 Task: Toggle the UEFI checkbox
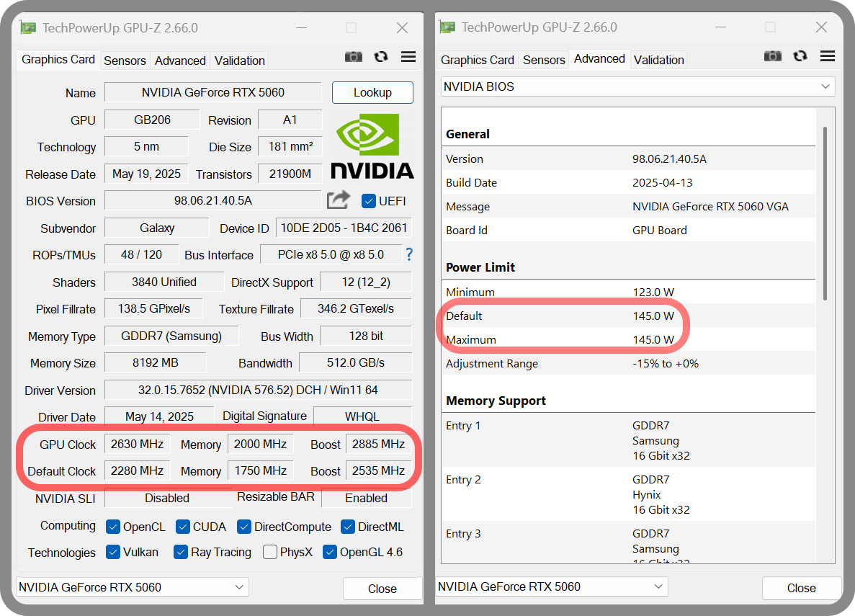369,201
